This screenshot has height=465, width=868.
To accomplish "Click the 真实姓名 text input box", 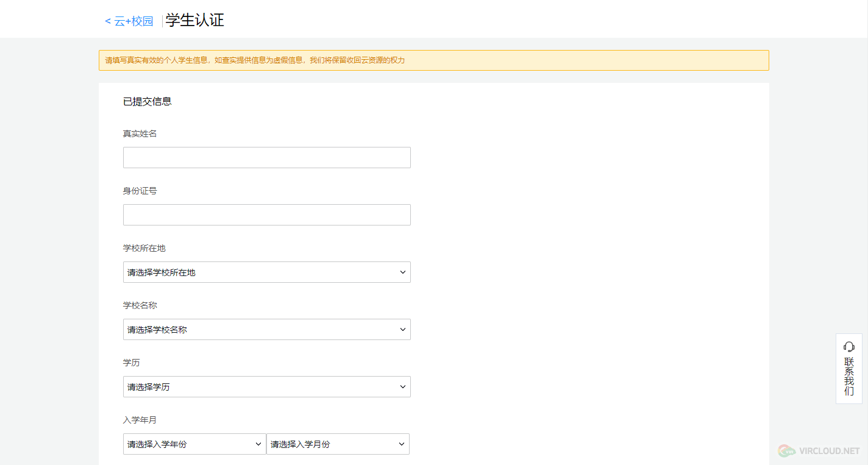I will click(x=267, y=157).
